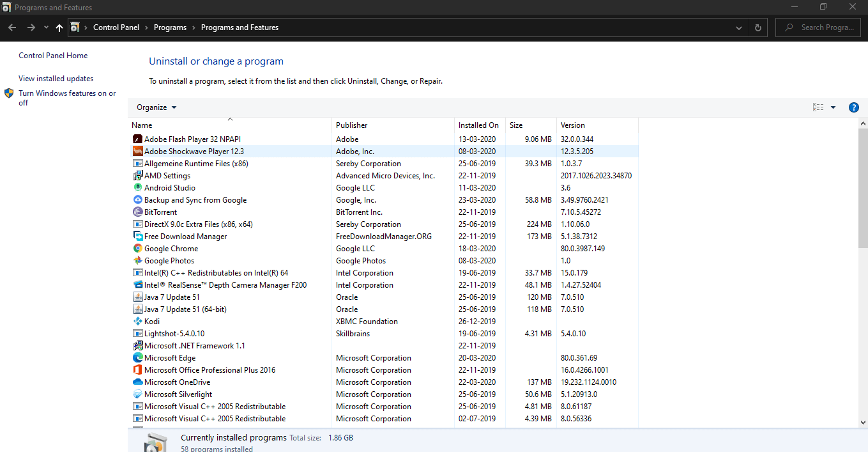Click the Microsoft Office Professional Plus 2016 icon
This screenshot has width=868, height=452.
pos(137,370)
